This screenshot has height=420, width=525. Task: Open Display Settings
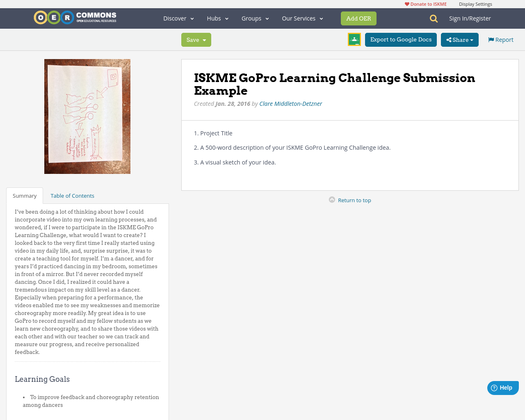(475, 3)
